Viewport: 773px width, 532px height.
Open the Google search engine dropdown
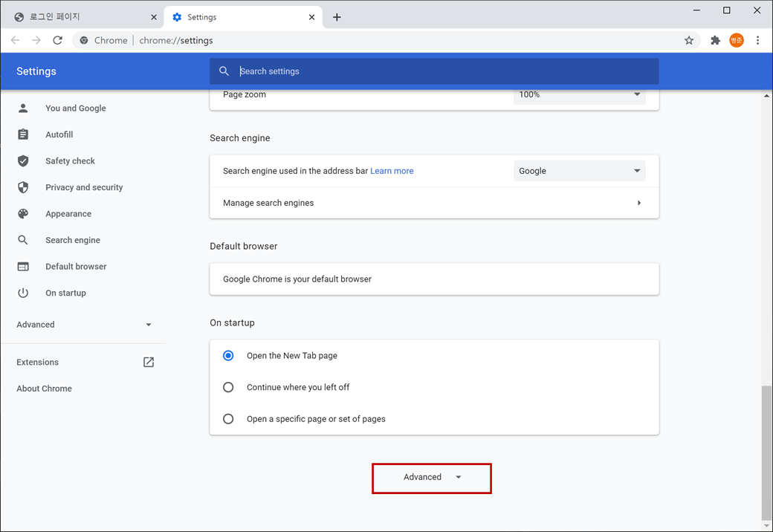(x=579, y=171)
